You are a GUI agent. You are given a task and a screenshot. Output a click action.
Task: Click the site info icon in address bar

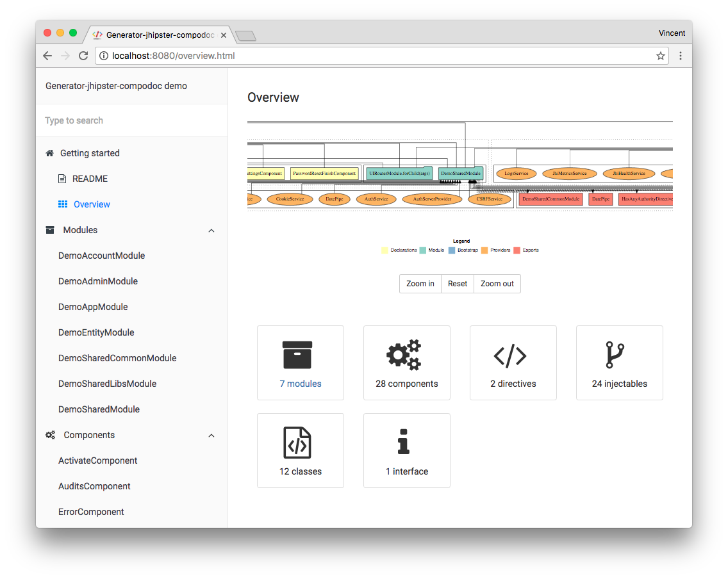point(104,56)
